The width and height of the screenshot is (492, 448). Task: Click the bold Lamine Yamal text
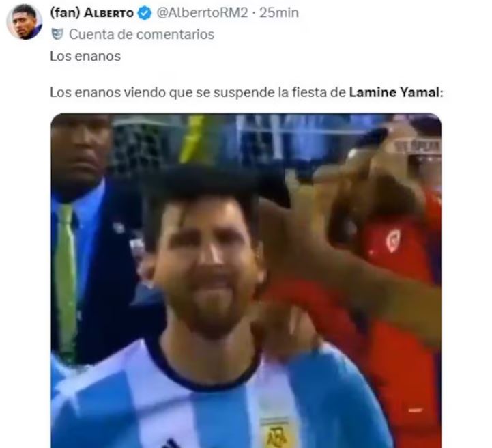tap(394, 92)
